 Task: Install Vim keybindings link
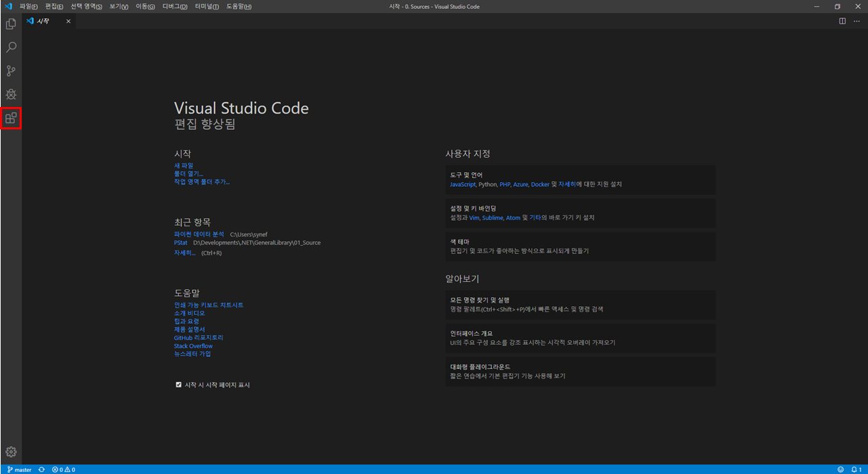tap(474, 217)
